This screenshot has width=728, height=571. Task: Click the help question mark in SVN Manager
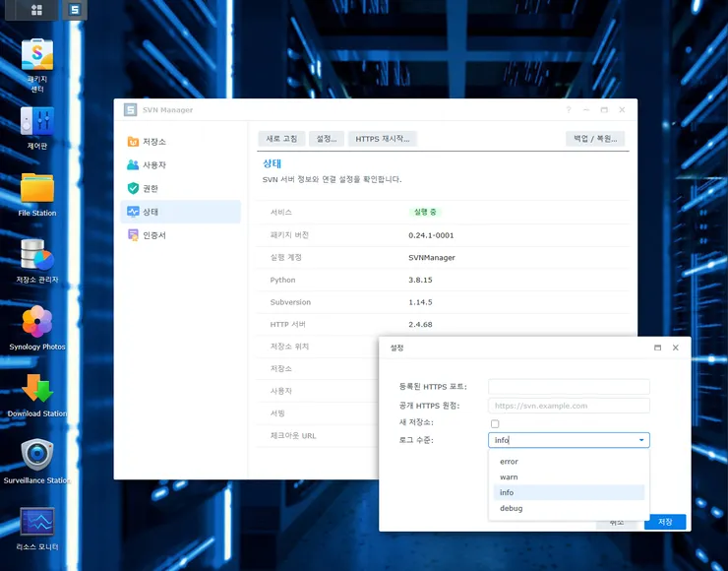(569, 110)
